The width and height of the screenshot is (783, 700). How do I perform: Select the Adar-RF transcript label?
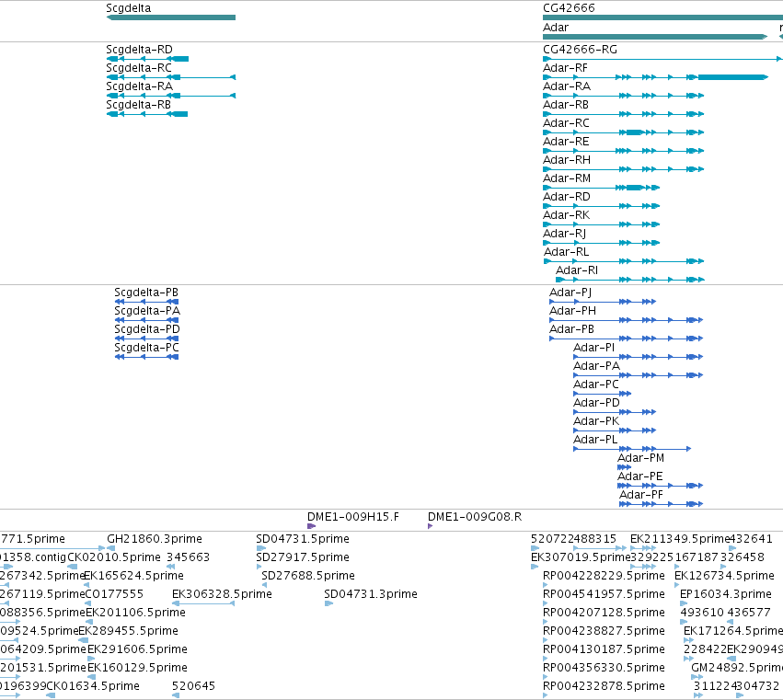pyautogui.click(x=565, y=68)
